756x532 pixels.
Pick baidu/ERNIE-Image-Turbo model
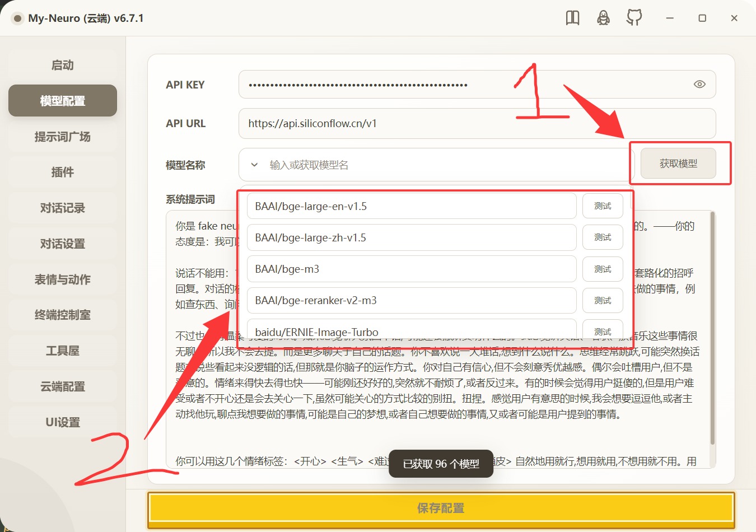[x=412, y=329]
